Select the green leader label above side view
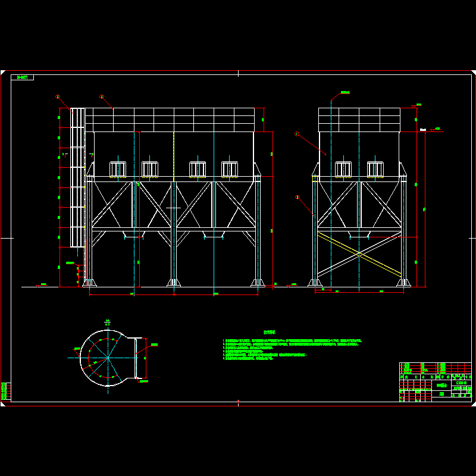The width and height of the screenshot is (476, 476). point(344,93)
